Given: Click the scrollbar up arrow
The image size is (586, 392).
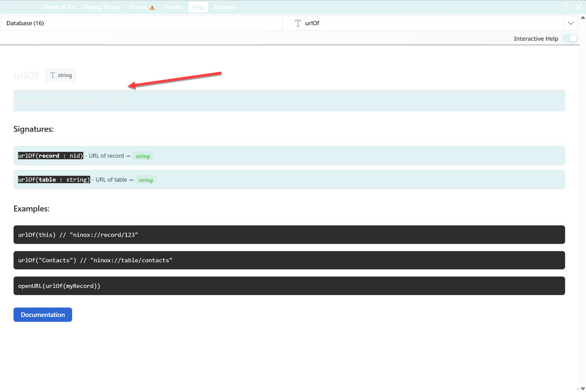Looking at the screenshot, I should (x=583, y=18).
